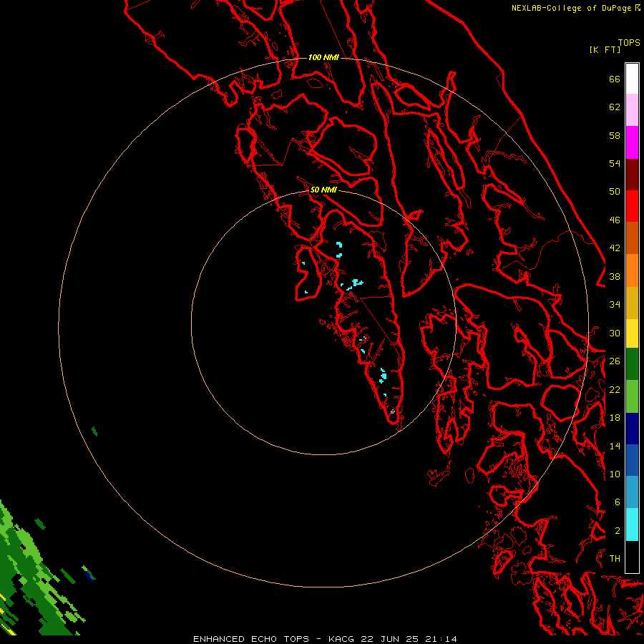Select the yellow swatch at 30
This screenshot has width=644, height=644.
(x=632, y=333)
